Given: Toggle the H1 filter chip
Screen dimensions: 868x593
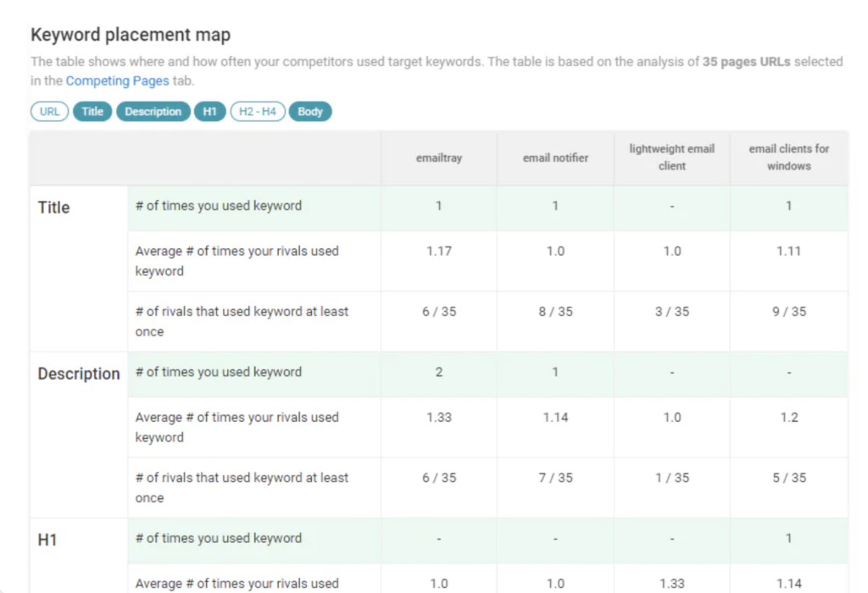Looking at the screenshot, I should (209, 112).
